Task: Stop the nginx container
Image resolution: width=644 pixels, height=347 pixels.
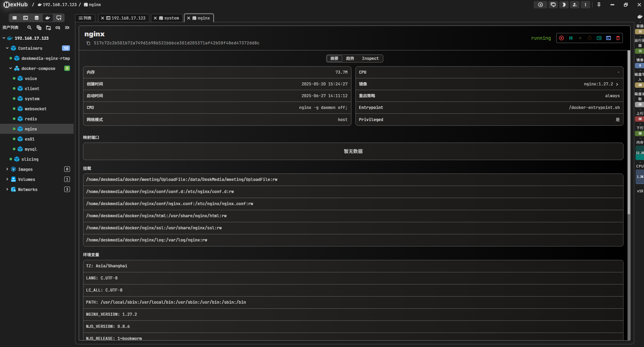Action: (x=561, y=38)
